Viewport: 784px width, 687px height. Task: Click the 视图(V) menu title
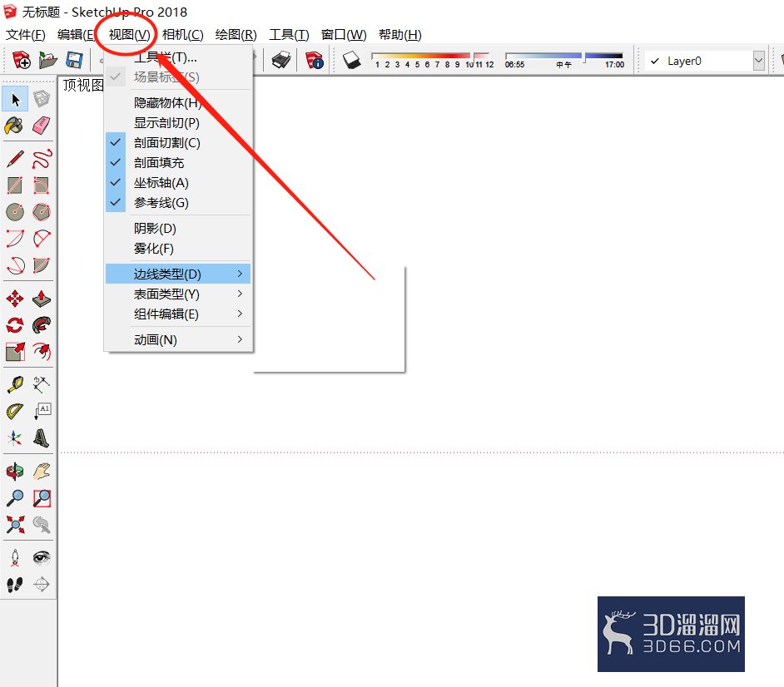[x=129, y=34]
